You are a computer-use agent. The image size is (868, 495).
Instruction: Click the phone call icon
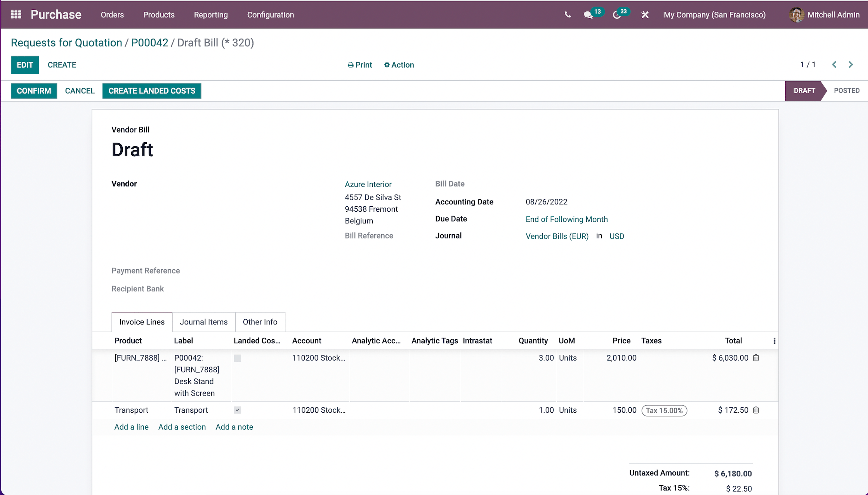pos(568,15)
